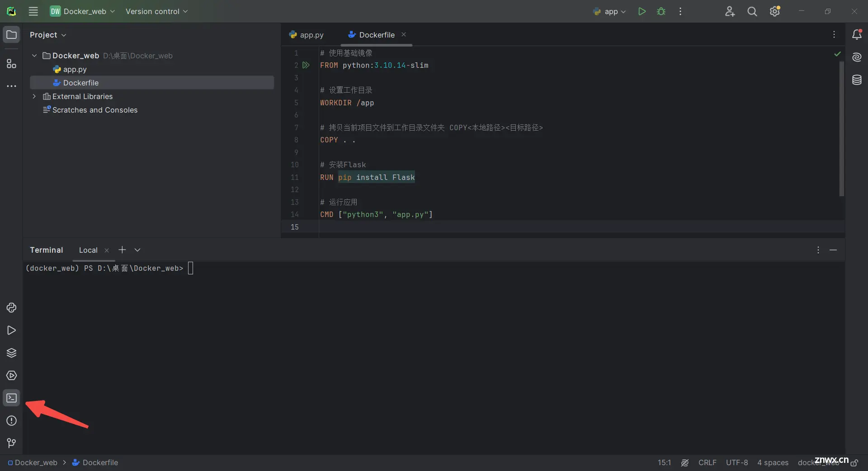The image size is (868, 471).
Task: Open the app run configuration dropdown
Action: [609, 11]
